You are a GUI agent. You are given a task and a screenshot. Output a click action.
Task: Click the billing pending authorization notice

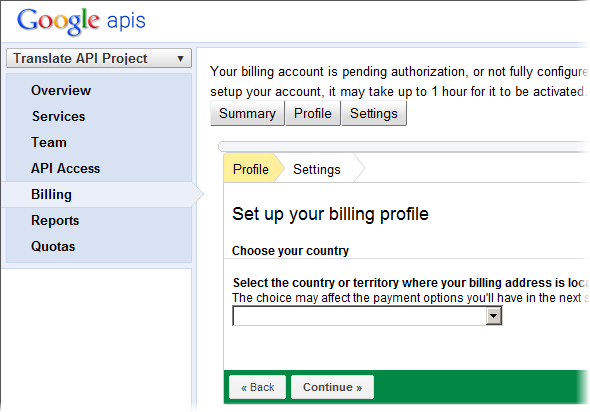coord(399,81)
